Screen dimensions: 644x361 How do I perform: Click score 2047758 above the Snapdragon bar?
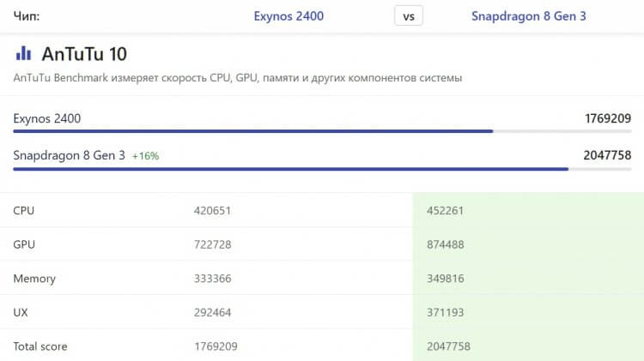coord(607,155)
